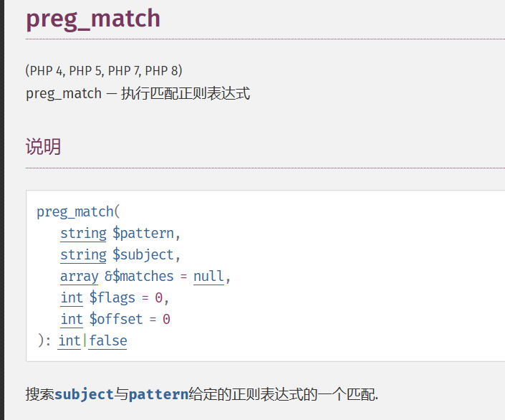Screen dimensions: 505x420
Task: Click the null default value link
Action: tap(208, 276)
